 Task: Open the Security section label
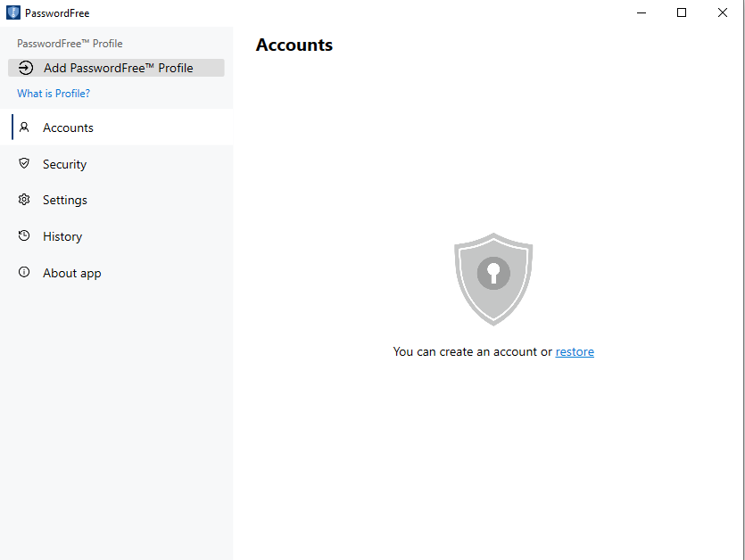point(64,164)
